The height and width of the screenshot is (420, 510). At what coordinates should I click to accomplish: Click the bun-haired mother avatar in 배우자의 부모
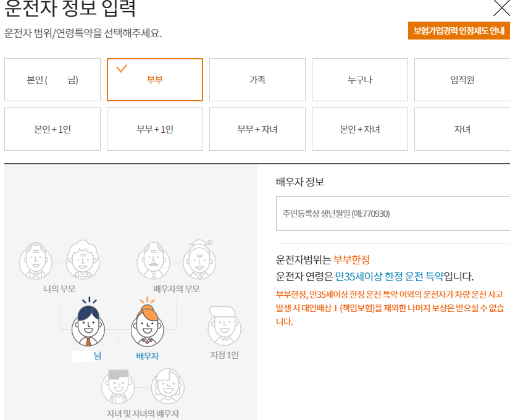[x=200, y=259]
